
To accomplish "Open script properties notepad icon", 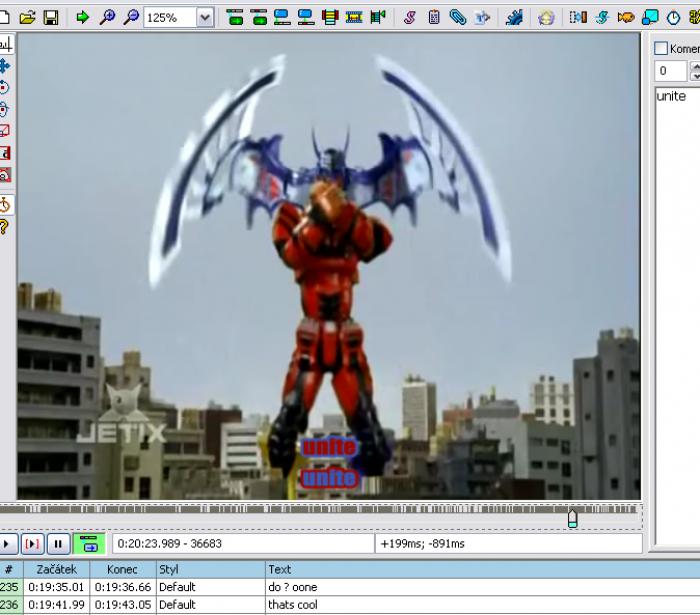I will [433, 18].
